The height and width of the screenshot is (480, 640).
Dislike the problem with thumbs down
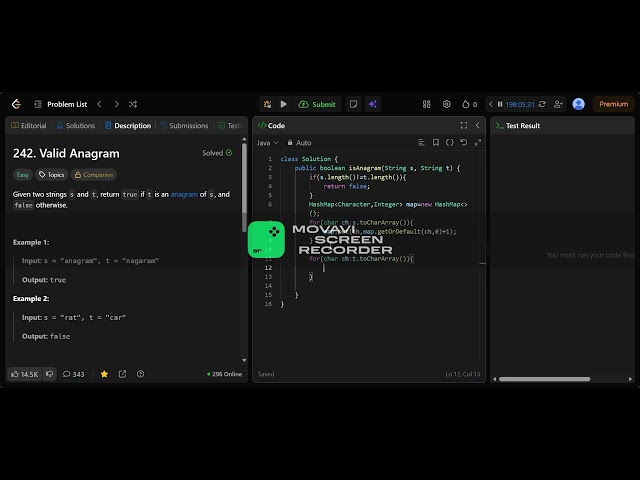(50, 374)
